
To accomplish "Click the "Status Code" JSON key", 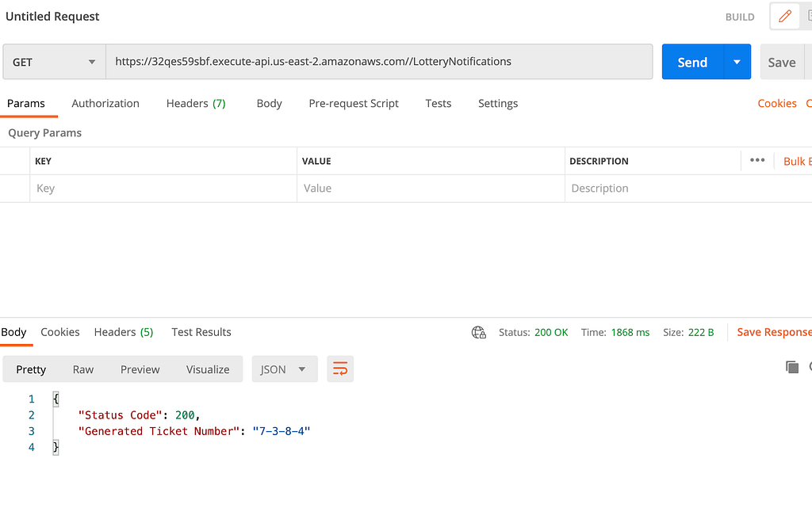I will pos(121,415).
